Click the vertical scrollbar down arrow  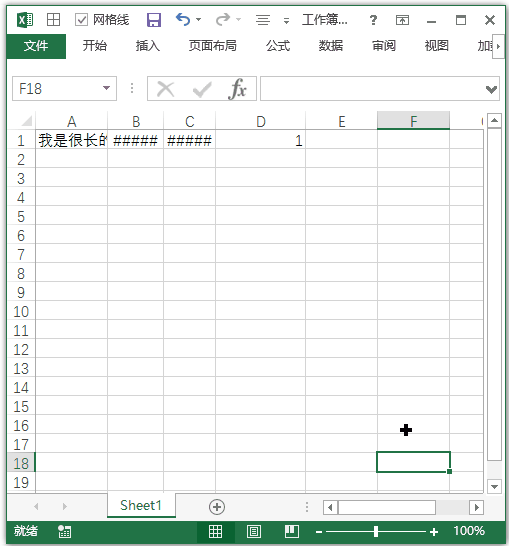(494, 486)
